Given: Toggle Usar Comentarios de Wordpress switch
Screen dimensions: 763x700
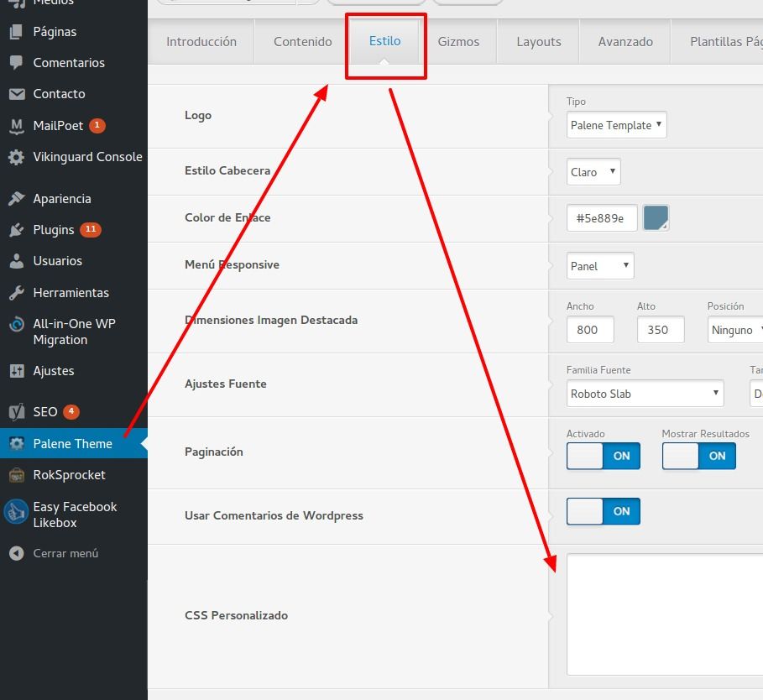Looking at the screenshot, I should tap(603, 511).
